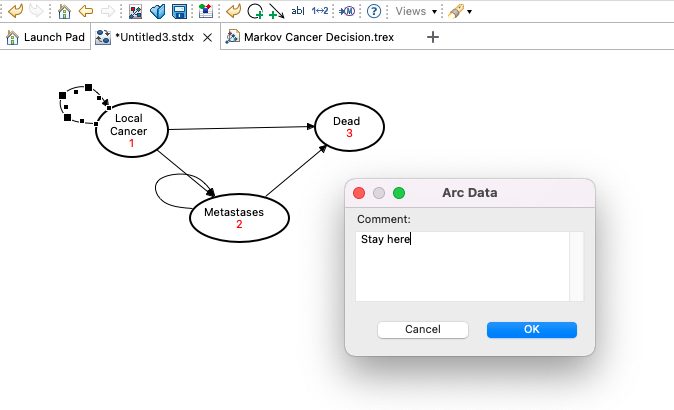This screenshot has height=410, width=674.
Task: Click the Save disk icon
Action: [179, 12]
